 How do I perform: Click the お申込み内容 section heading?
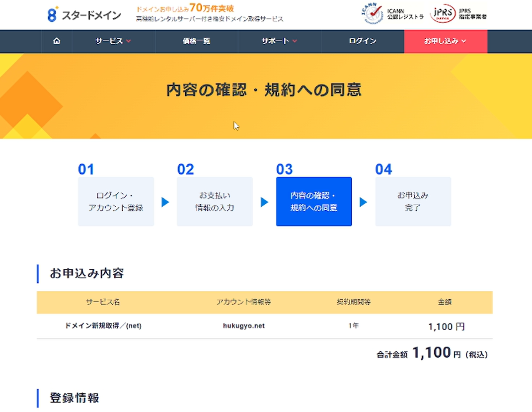point(87,273)
